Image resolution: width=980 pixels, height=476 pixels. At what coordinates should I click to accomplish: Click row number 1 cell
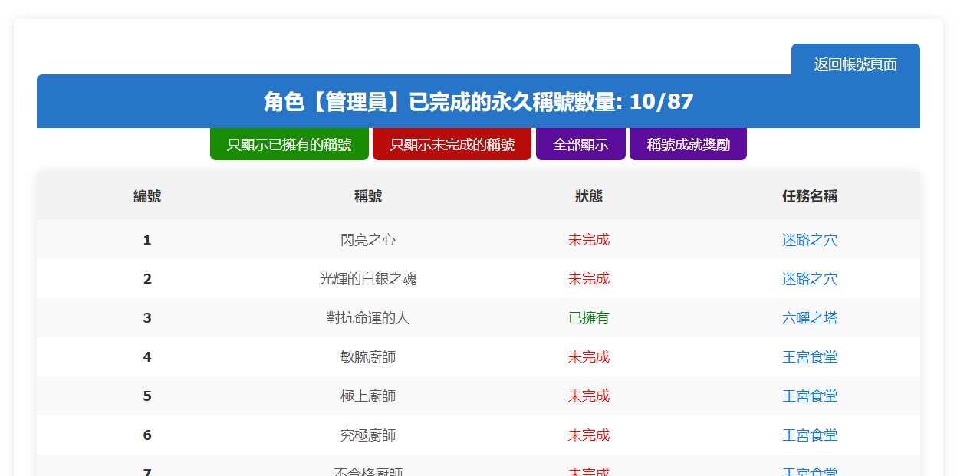pos(147,240)
